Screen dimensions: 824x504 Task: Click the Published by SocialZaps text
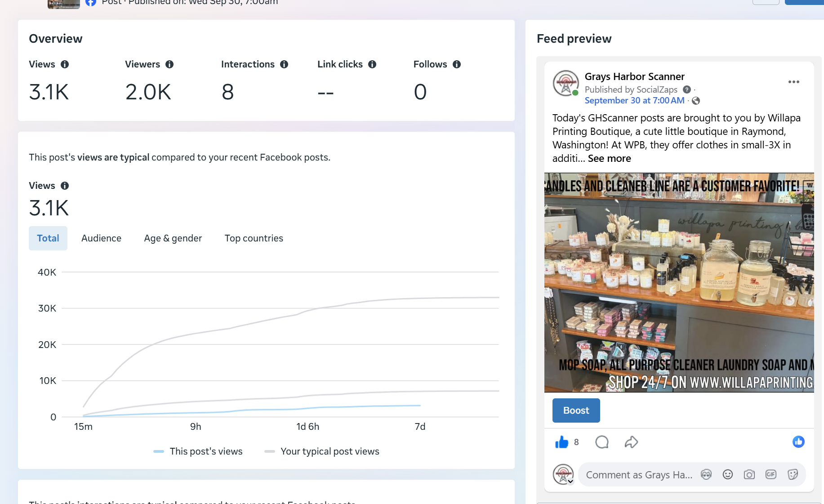[631, 89]
